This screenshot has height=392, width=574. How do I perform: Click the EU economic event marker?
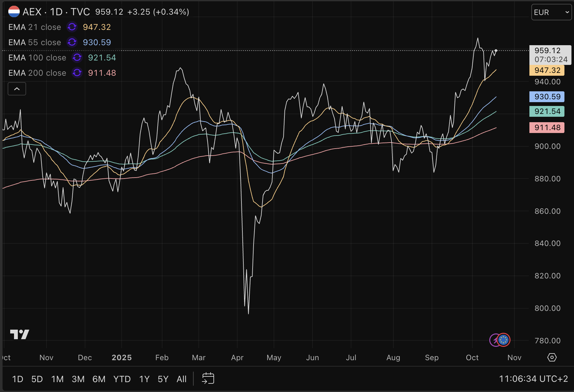point(504,340)
